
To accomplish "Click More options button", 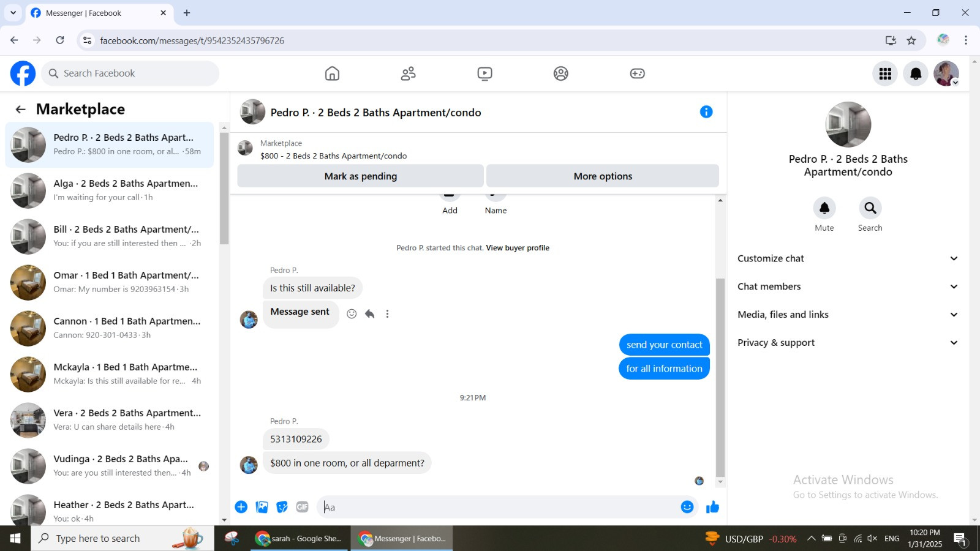I will [x=603, y=176].
